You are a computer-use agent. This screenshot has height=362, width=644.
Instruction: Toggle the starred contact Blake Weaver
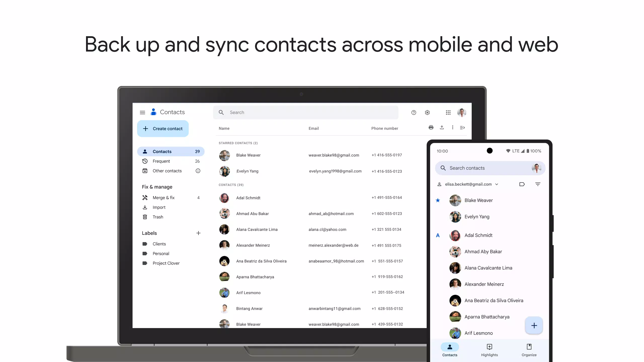[438, 200]
